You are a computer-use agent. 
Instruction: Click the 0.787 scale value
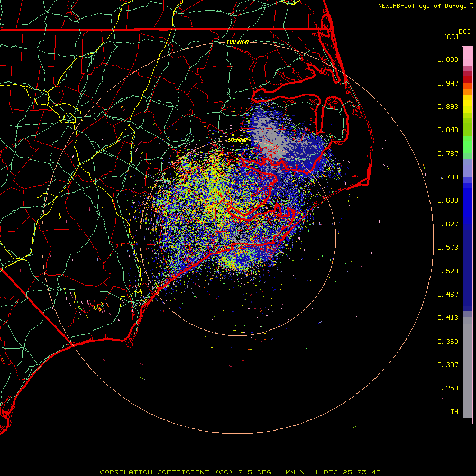pos(448,153)
